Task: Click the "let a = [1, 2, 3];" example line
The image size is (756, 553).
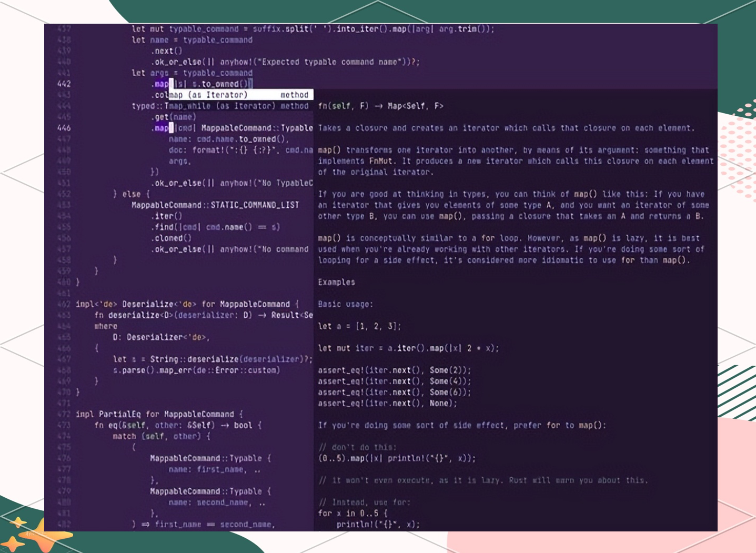Action: click(x=359, y=326)
